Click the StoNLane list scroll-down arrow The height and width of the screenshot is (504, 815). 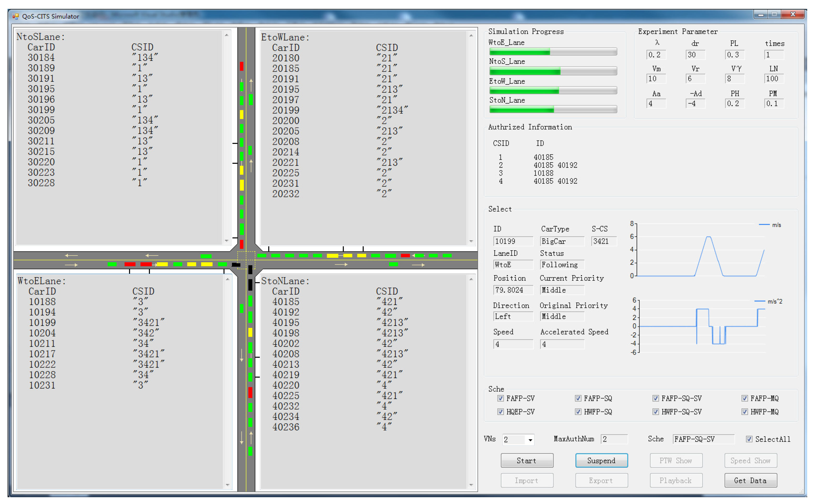[471, 485]
